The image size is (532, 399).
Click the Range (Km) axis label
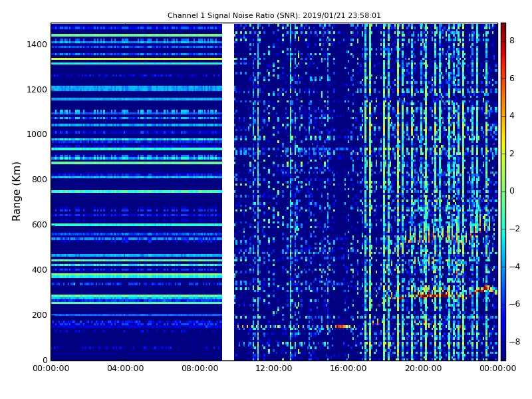pos(16,192)
